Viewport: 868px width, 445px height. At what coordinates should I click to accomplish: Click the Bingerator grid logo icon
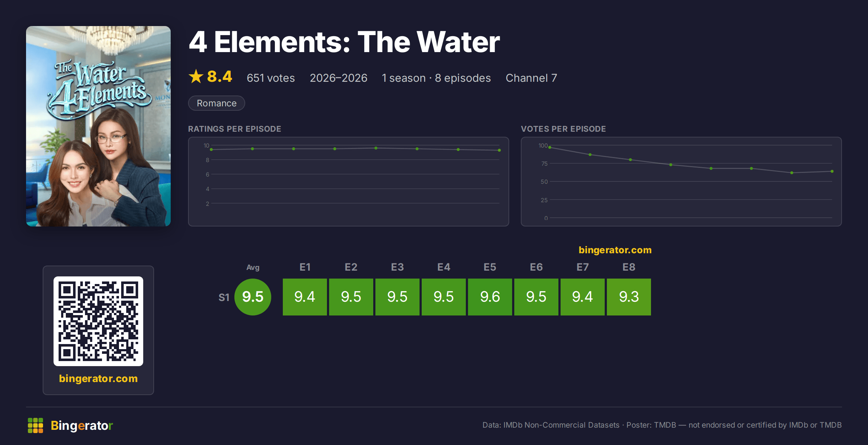tap(35, 425)
